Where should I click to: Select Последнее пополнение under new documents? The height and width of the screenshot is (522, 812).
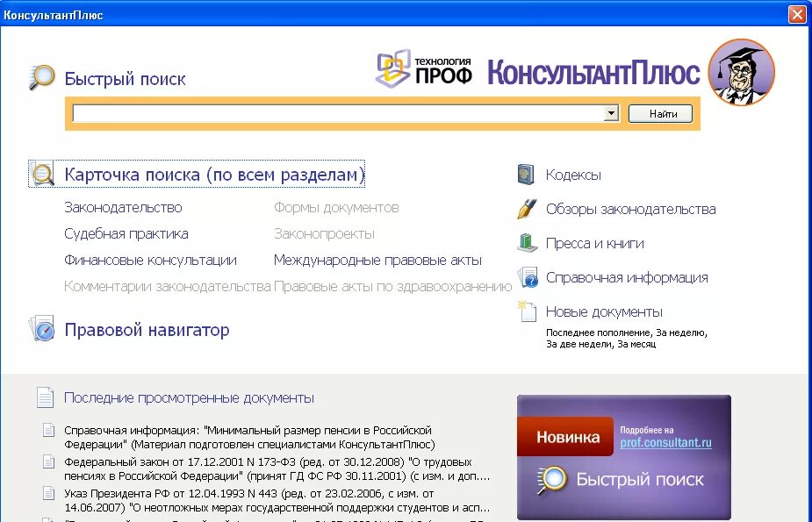(598, 333)
